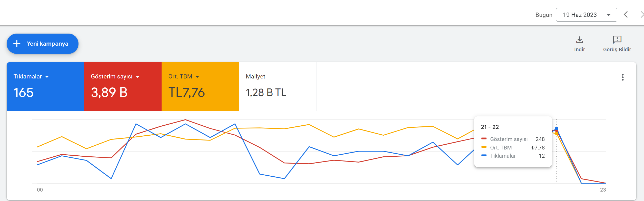This screenshot has width=644, height=201.
Task: Select the yellow Ort. TBM TL7,76 card
Action: pos(200,86)
